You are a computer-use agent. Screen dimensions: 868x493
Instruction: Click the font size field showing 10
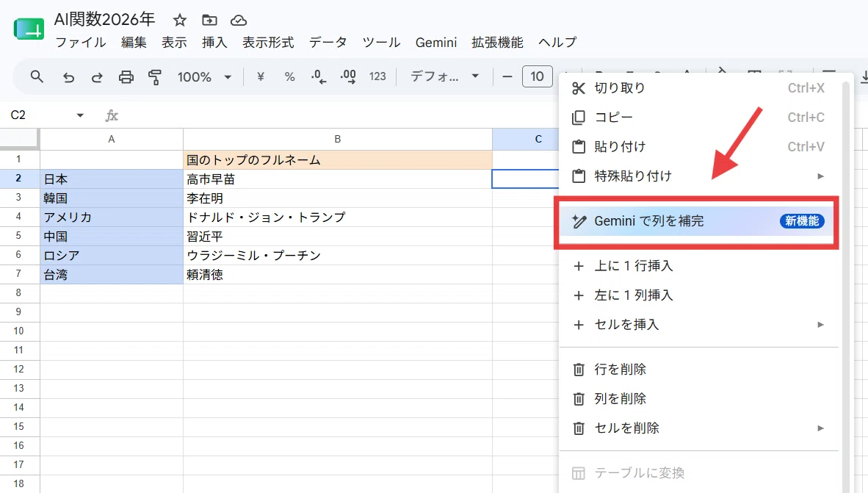click(537, 76)
